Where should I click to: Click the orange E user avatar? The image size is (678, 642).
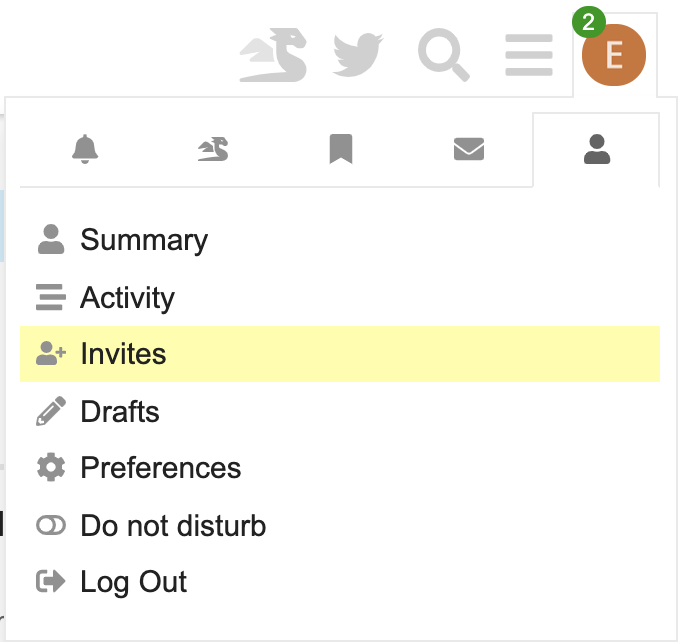pyautogui.click(x=614, y=55)
